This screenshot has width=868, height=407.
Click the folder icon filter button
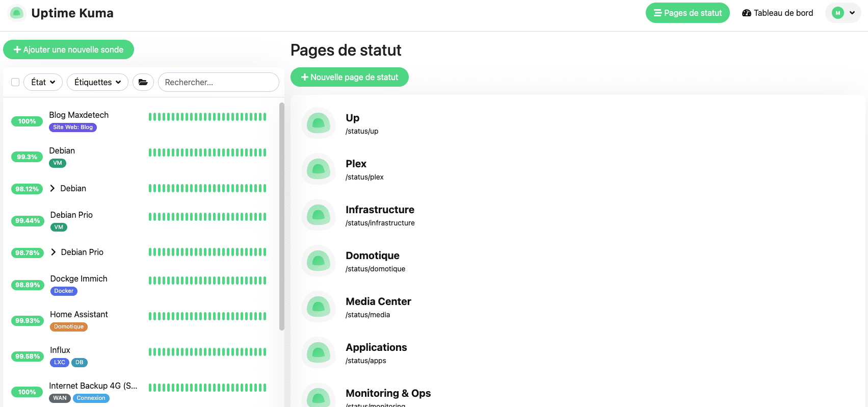(143, 82)
